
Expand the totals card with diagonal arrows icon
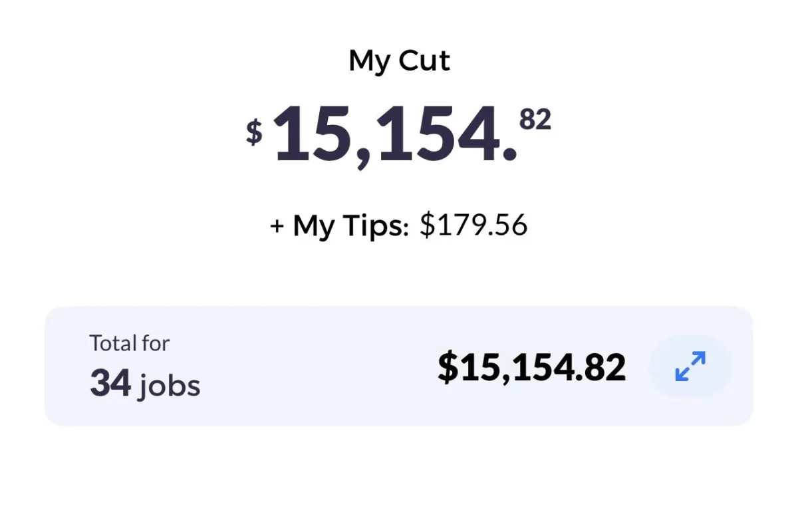(x=690, y=366)
